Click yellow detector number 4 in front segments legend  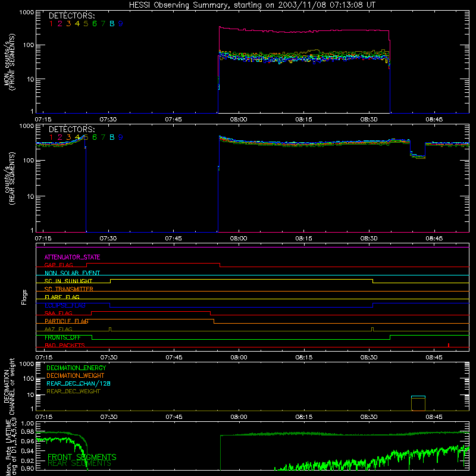77,24
